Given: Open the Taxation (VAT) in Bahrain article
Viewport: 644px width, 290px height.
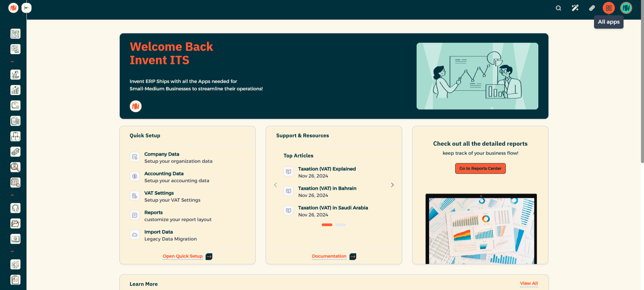Looking at the screenshot, I should 327,188.
